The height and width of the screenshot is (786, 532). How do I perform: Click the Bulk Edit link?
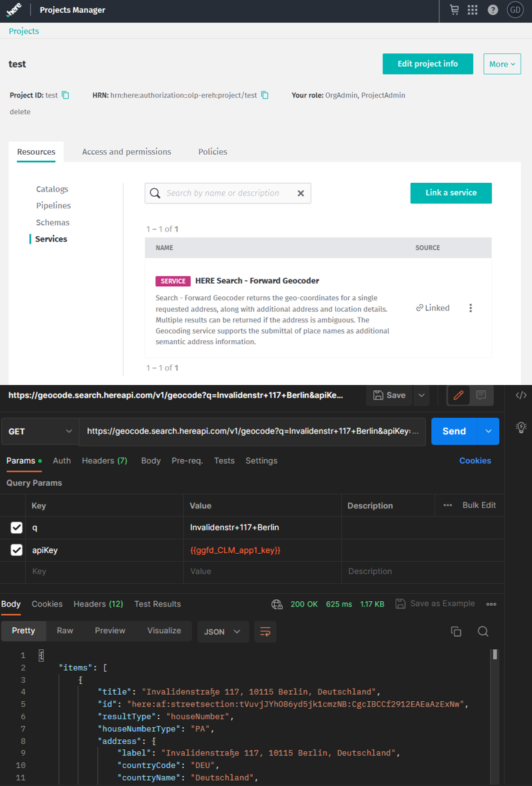[479, 505]
